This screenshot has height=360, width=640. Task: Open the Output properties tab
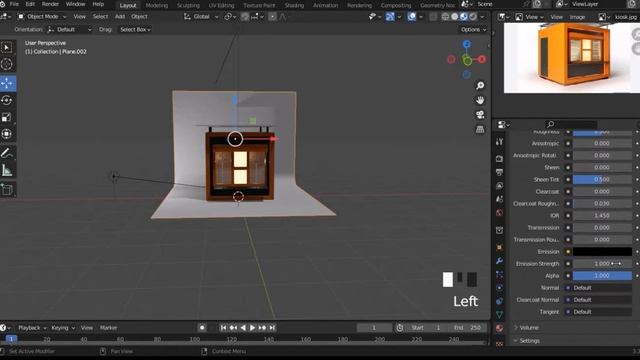tap(499, 172)
